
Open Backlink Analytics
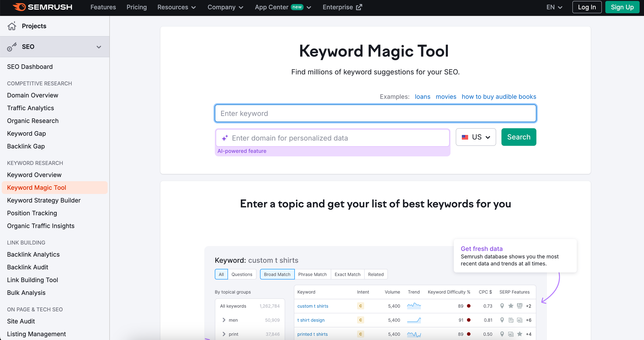[33, 255]
